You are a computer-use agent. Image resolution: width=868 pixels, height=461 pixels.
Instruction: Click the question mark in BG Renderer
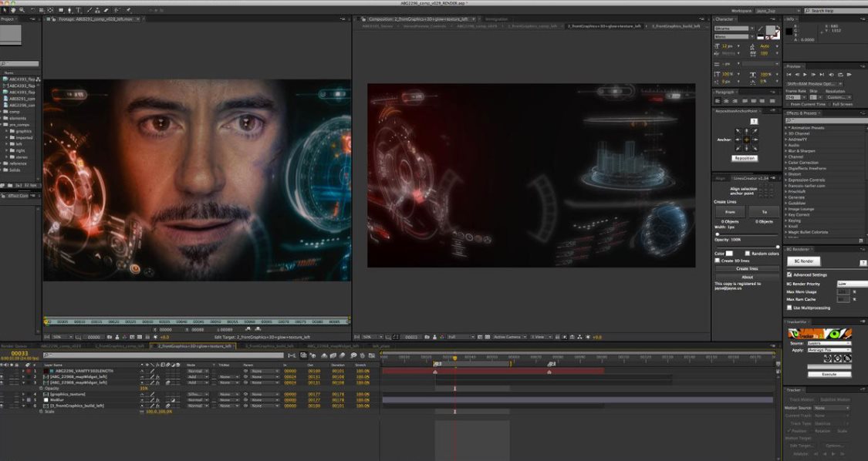(x=863, y=263)
